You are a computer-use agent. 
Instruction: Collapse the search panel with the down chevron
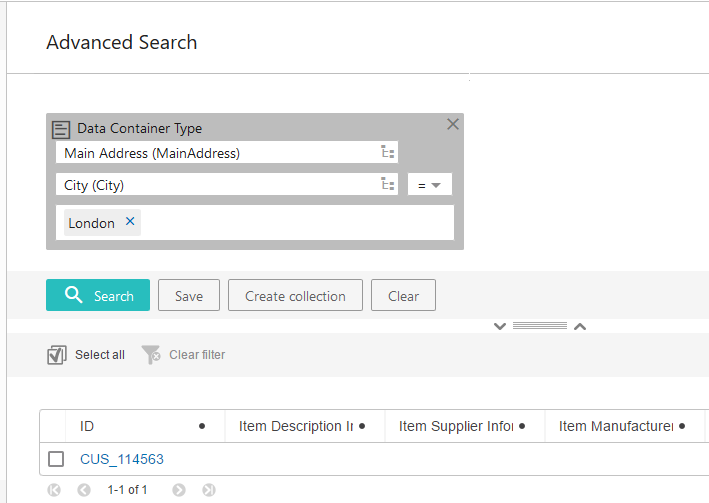pyautogui.click(x=500, y=326)
